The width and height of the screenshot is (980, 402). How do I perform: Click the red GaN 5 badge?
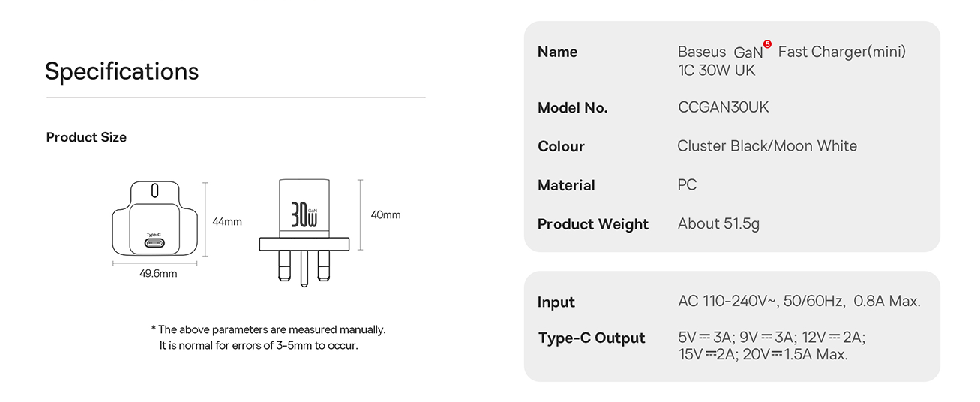[766, 44]
